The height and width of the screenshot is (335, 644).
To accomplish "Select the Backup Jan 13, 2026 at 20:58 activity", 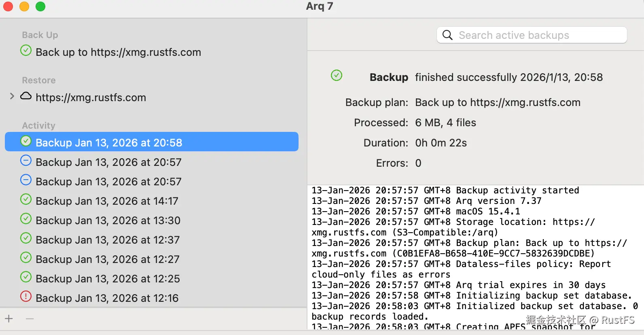I will click(109, 143).
